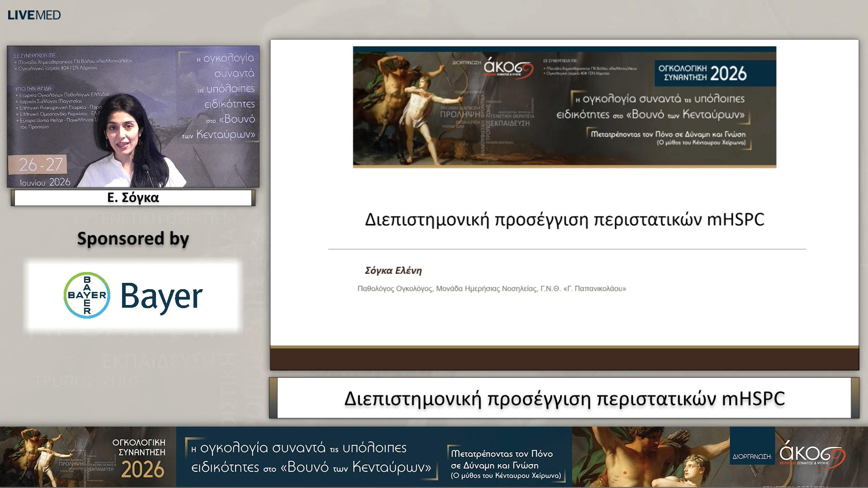868x488 pixels.
Task: Click the άκος logo on the slide header
Action: tap(509, 69)
